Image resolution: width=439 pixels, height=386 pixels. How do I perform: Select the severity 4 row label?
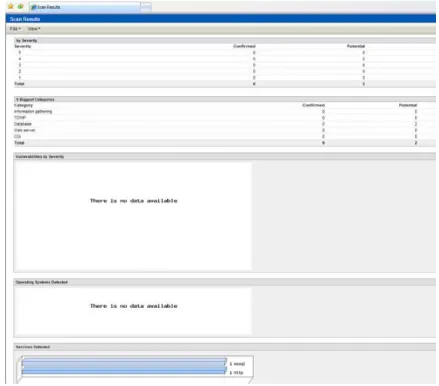pos(20,59)
